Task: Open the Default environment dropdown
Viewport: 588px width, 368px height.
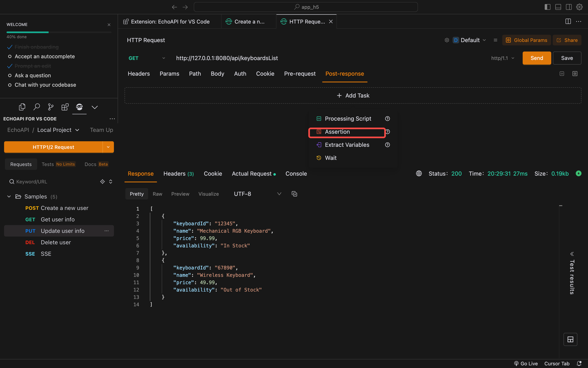Action: (x=469, y=40)
